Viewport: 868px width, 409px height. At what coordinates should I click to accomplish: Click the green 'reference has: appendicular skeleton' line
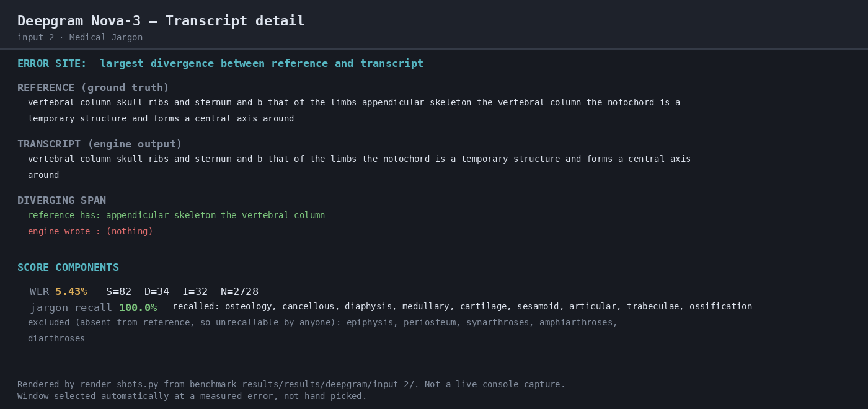[x=176, y=216]
